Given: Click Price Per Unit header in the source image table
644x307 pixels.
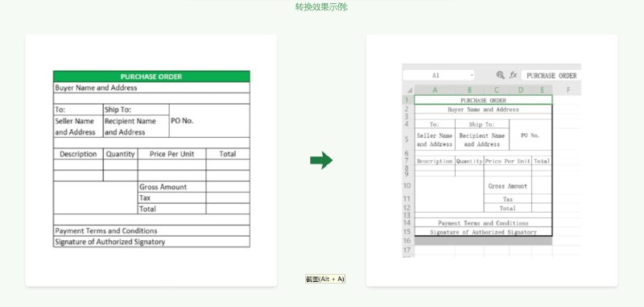Looking at the screenshot, I should [x=171, y=154].
